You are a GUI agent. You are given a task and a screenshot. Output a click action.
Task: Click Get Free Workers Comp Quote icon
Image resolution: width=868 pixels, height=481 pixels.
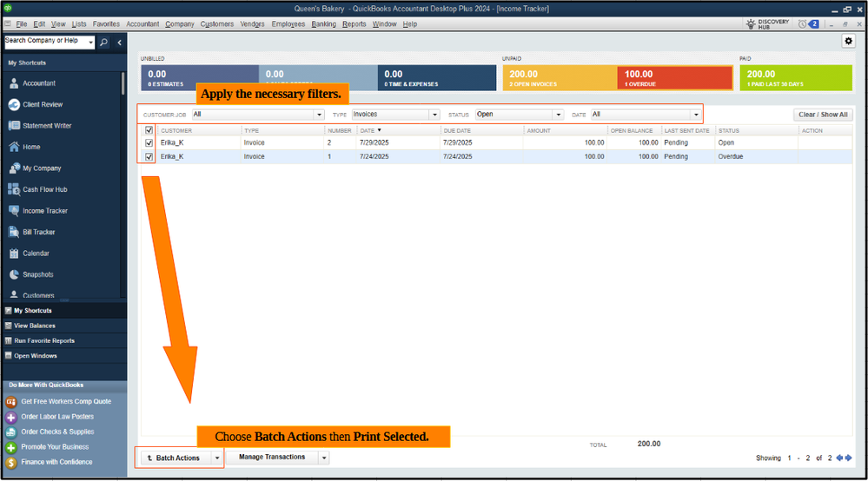click(x=11, y=401)
